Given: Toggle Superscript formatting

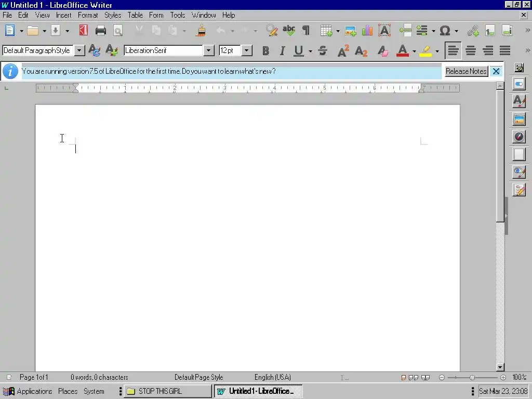Looking at the screenshot, I should click(343, 50).
